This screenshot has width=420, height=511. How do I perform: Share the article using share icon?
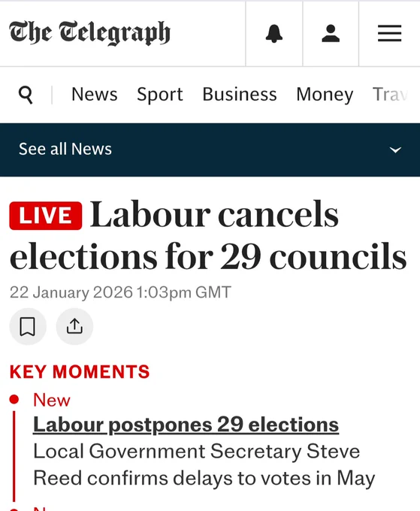(74, 326)
